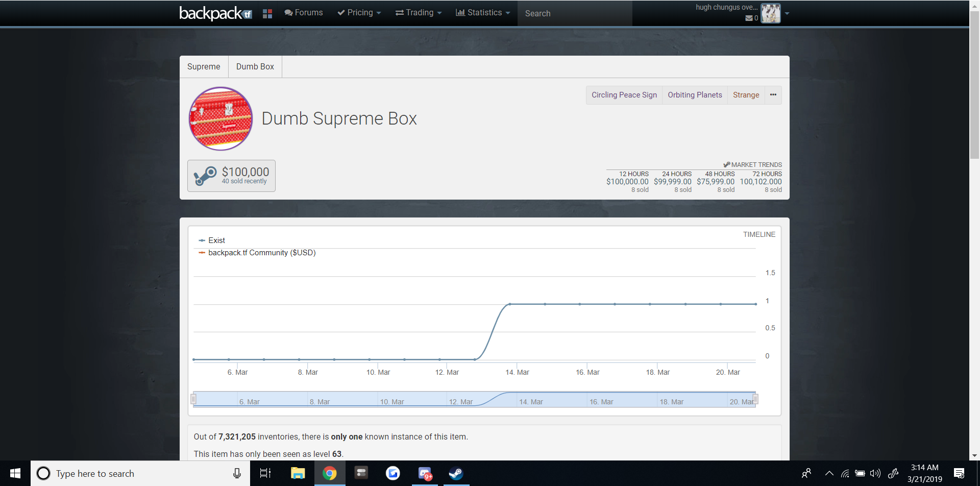Choose the Strange quality button

click(746, 95)
